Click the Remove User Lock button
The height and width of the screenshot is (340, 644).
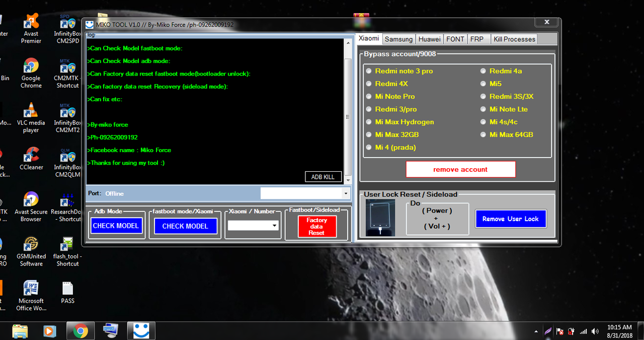point(510,219)
